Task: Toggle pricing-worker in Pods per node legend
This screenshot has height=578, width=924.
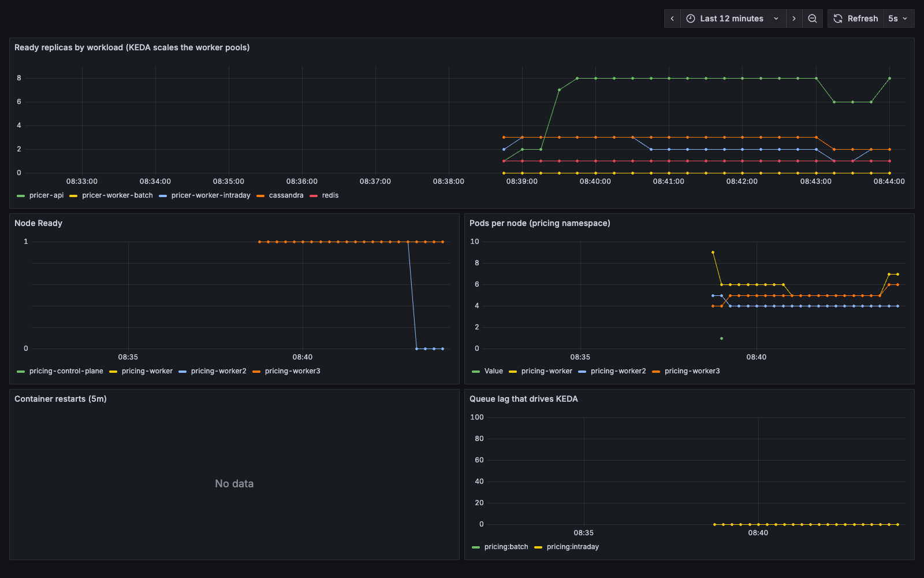Action: click(547, 371)
